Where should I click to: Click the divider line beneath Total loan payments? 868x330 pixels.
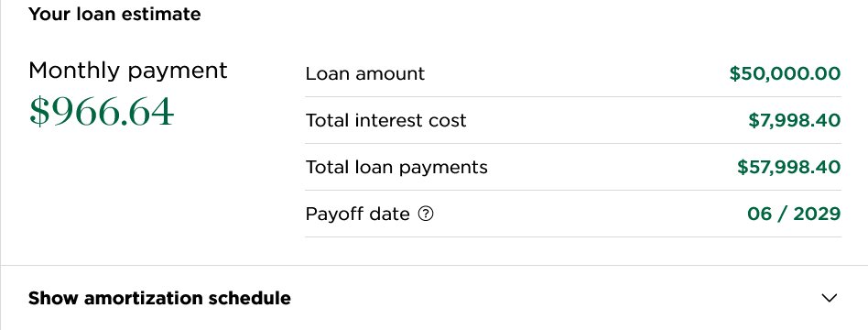573,191
